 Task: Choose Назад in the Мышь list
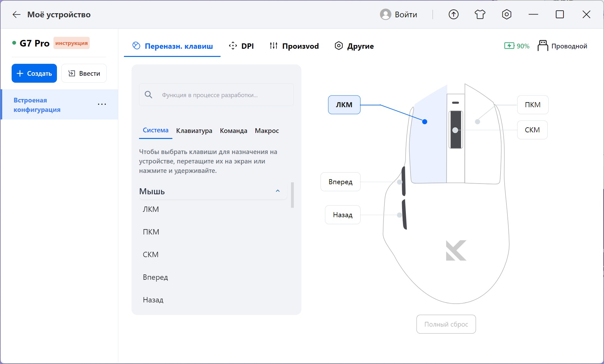click(153, 300)
